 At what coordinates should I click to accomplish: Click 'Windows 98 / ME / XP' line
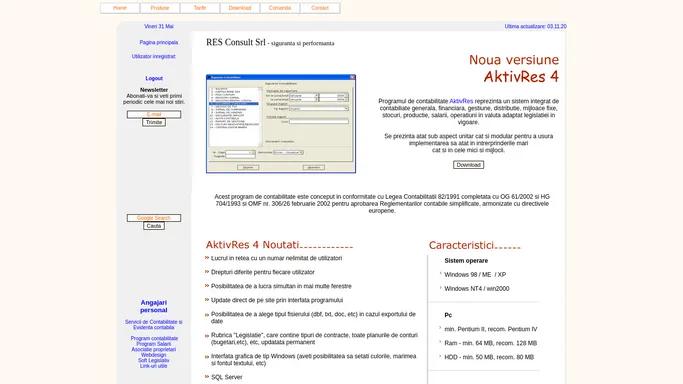tap(475, 275)
